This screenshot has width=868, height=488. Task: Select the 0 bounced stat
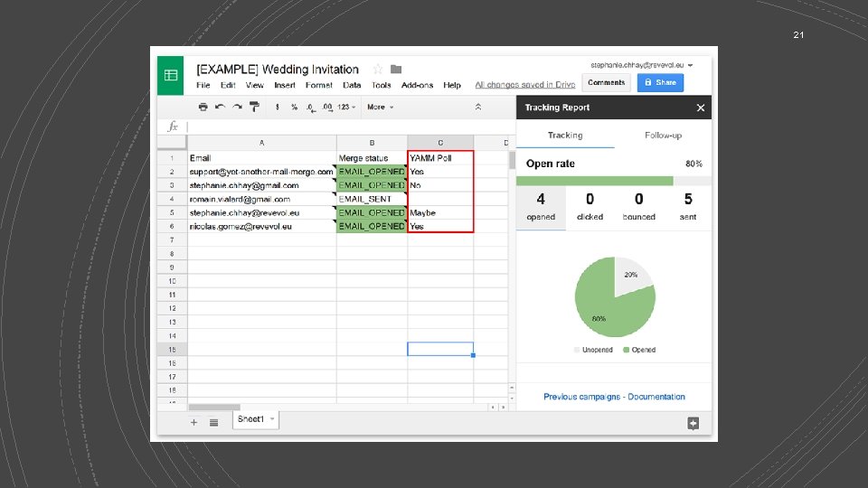[x=639, y=207]
